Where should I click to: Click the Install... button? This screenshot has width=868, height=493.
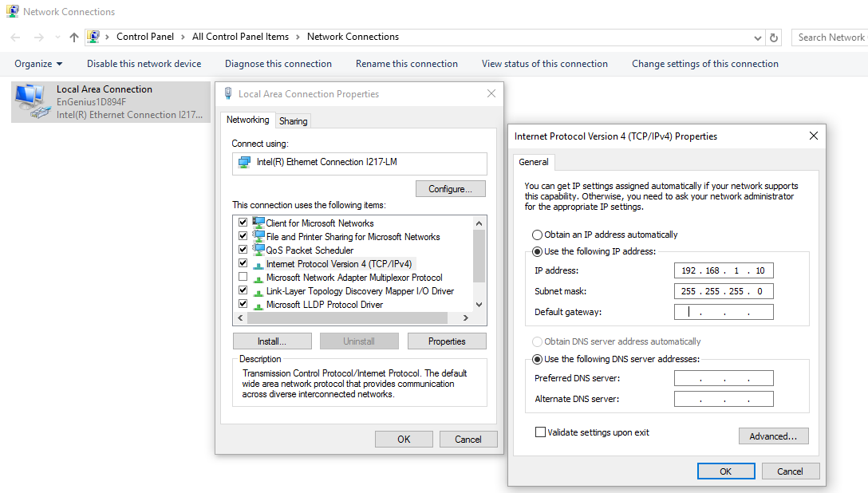tap(272, 341)
